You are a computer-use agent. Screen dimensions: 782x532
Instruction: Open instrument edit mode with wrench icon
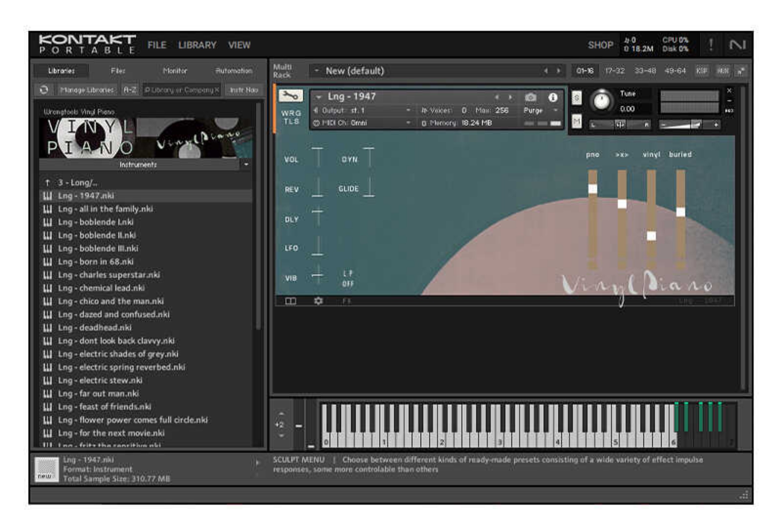pyautogui.click(x=290, y=96)
